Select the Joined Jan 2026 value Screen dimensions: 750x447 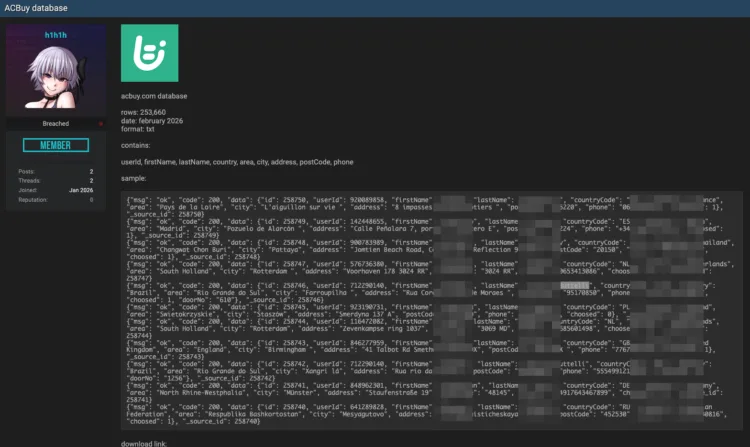(81, 190)
